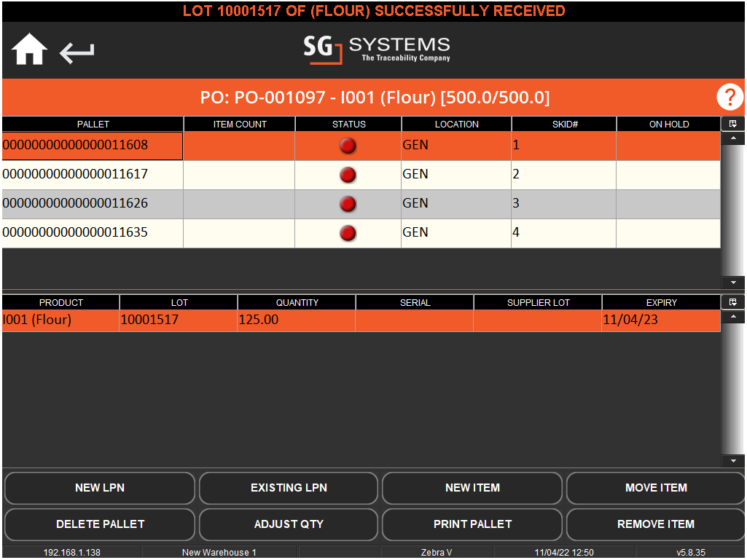
Task: Click New Warehouse 1 in the status bar
Action: (219, 552)
